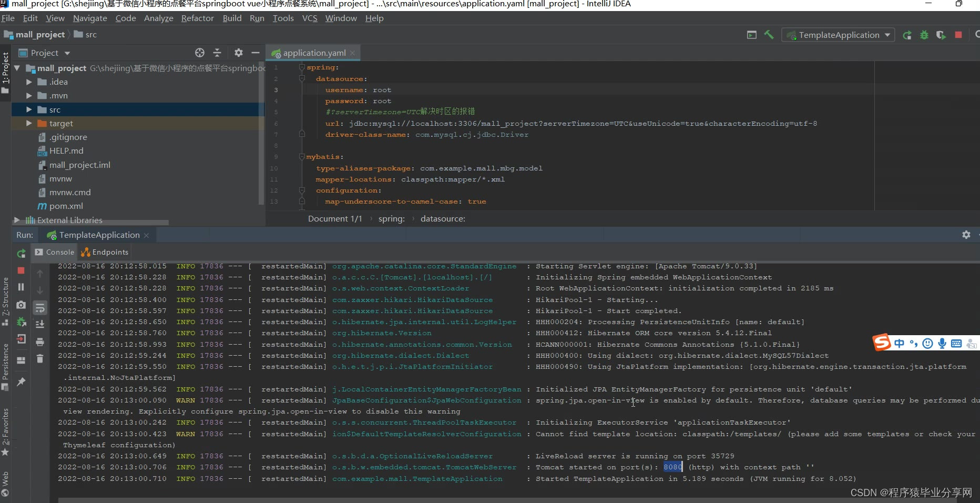Viewport: 980px width, 503px height.
Task: Fold the mybatis: block in gutter
Action: point(302,157)
